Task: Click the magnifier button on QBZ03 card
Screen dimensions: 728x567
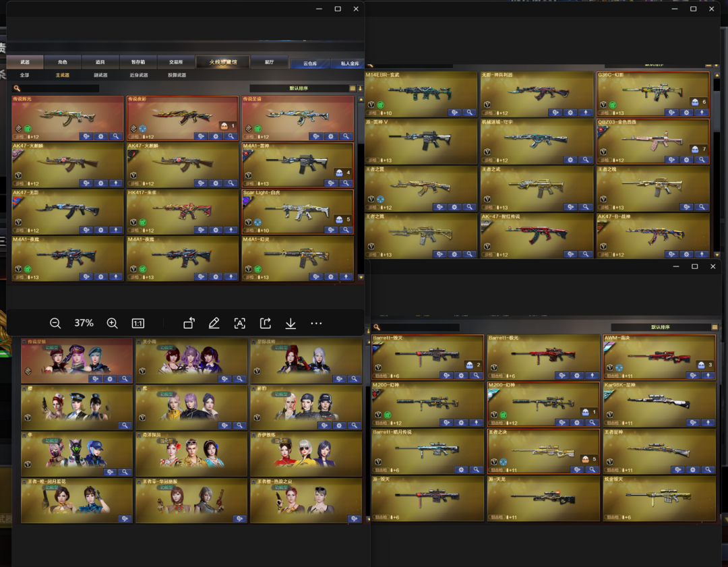Action: point(702,160)
